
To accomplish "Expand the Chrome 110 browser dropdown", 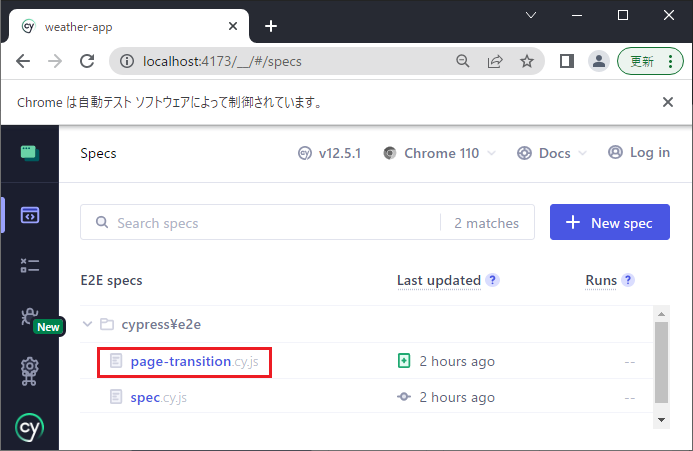I will [x=438, y=153].
